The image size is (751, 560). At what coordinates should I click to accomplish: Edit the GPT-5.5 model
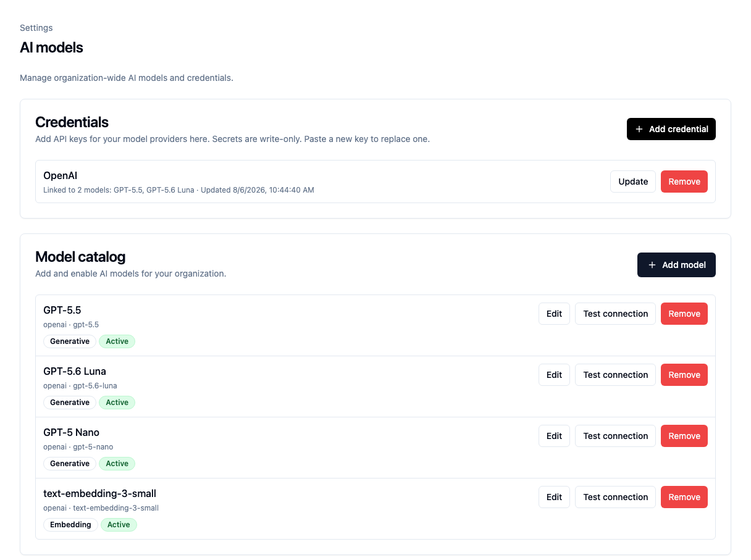(554, 314)
